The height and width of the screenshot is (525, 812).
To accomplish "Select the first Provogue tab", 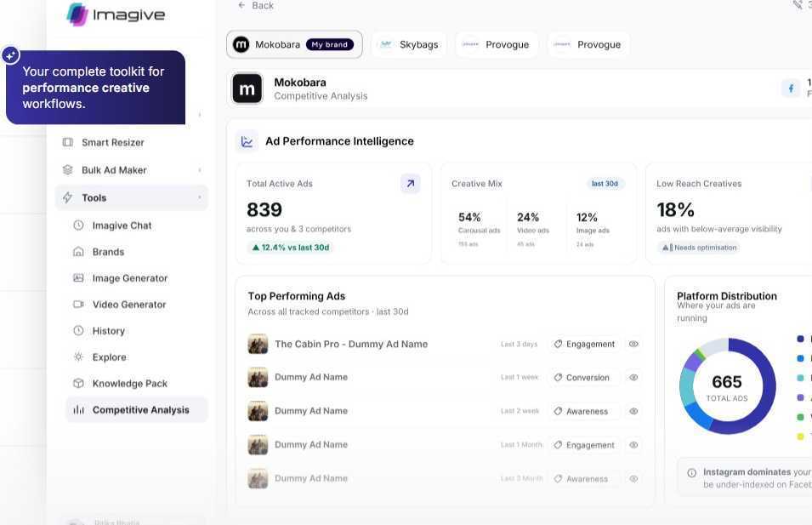I will pyautogui.click(x=496, y=44).
